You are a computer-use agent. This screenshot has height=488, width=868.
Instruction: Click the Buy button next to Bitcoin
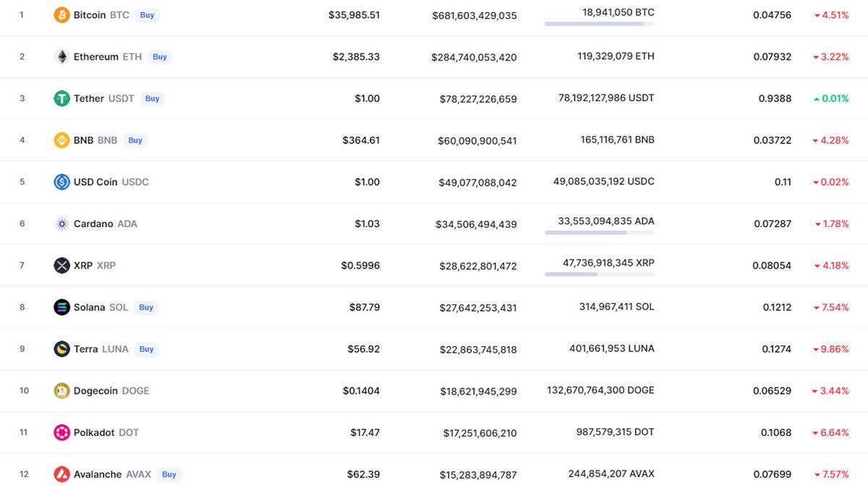click(x=147, y=14)
